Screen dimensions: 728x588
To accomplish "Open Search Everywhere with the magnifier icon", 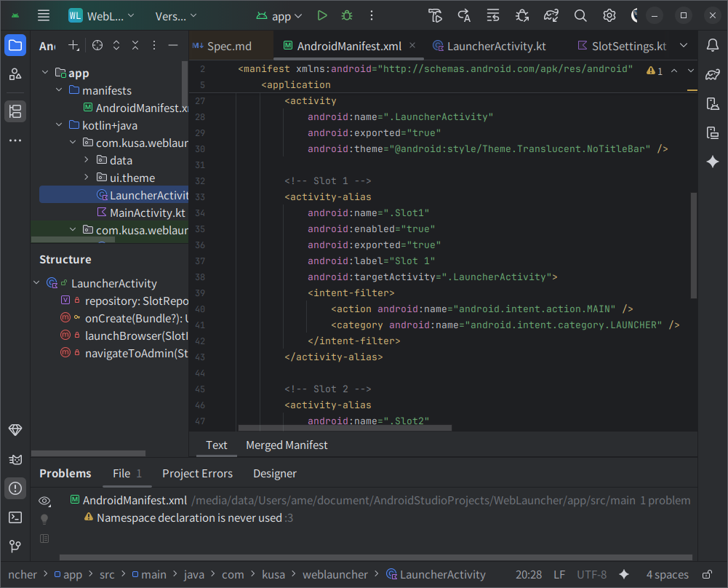I will pyautogui.click(x=580, y=15).
